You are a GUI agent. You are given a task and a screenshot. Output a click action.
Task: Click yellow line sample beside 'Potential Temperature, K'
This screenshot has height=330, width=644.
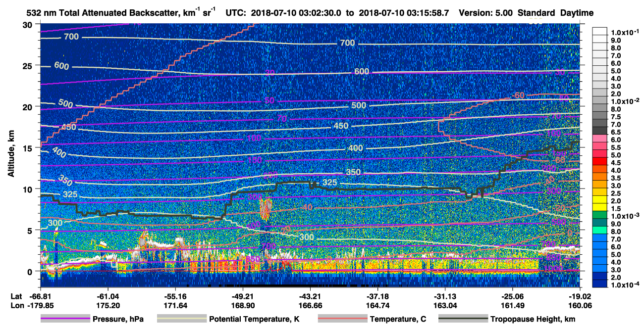coord(182,319)
